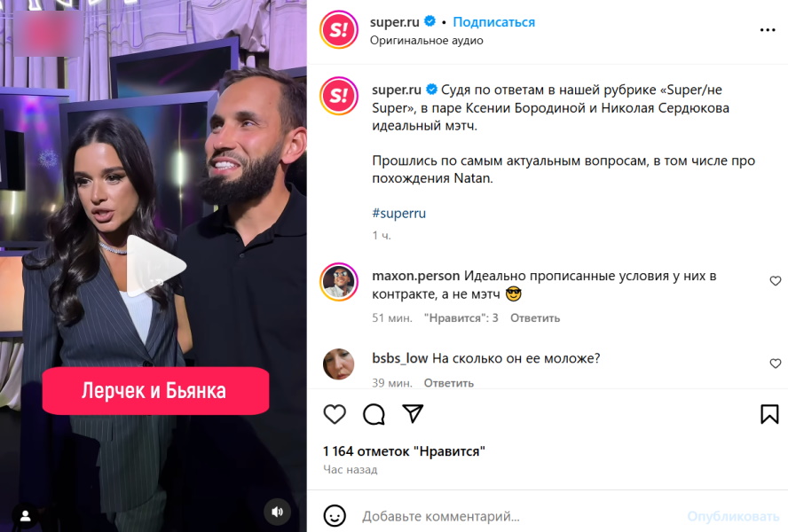Show tagged people icon on the video

coord(25,515)
